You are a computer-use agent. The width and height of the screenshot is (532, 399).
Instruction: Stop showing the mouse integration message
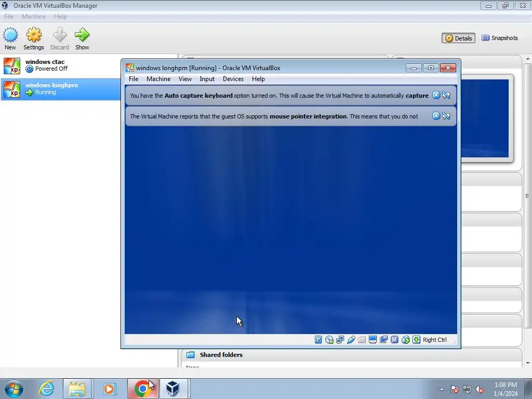coord(446,116)
